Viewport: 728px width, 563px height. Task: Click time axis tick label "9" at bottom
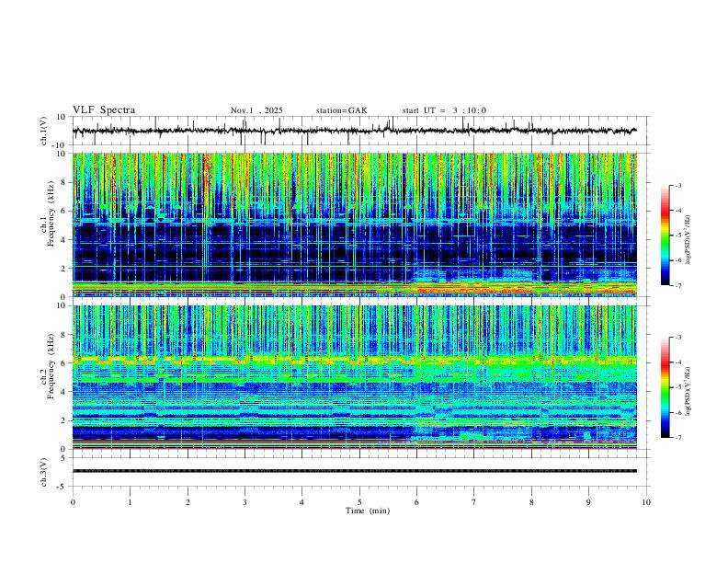pos(588,502)
